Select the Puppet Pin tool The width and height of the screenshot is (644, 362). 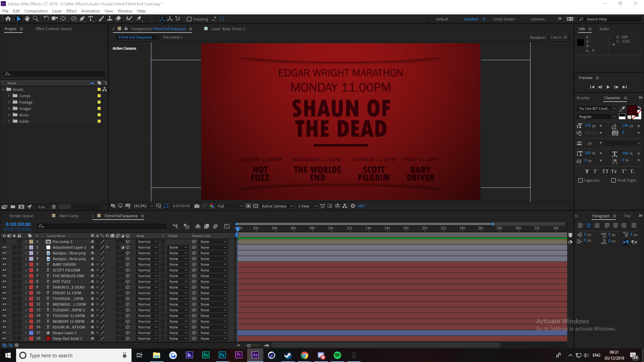[139, 19]
